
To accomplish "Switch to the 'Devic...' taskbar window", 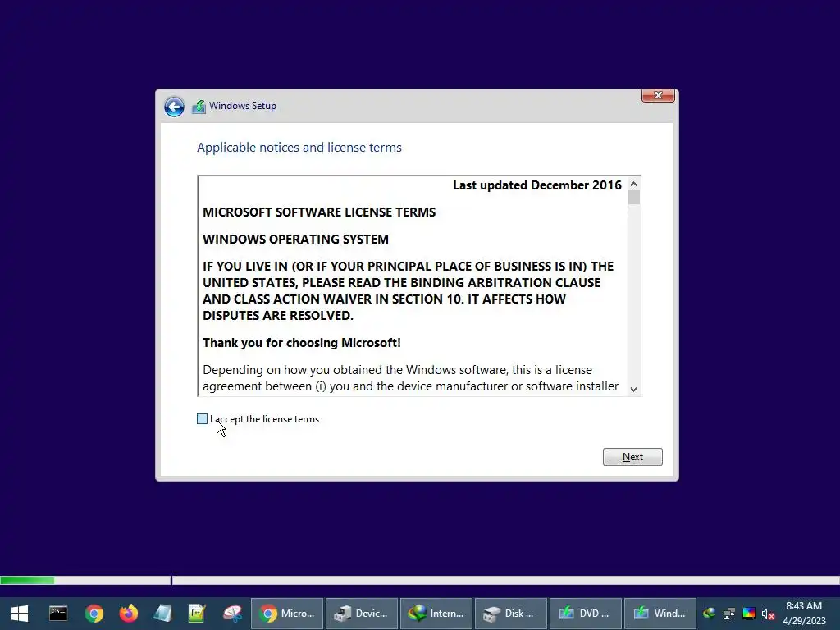I will tap(362, 614).
